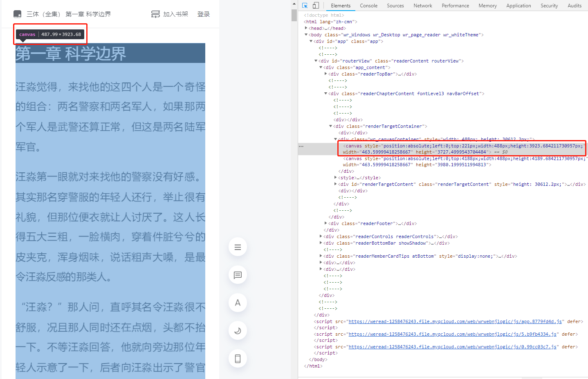Image resolution: width=588 pixels, height=379 pixels.
Task: Expand the readerControls div node
Action: click(321, 236)
